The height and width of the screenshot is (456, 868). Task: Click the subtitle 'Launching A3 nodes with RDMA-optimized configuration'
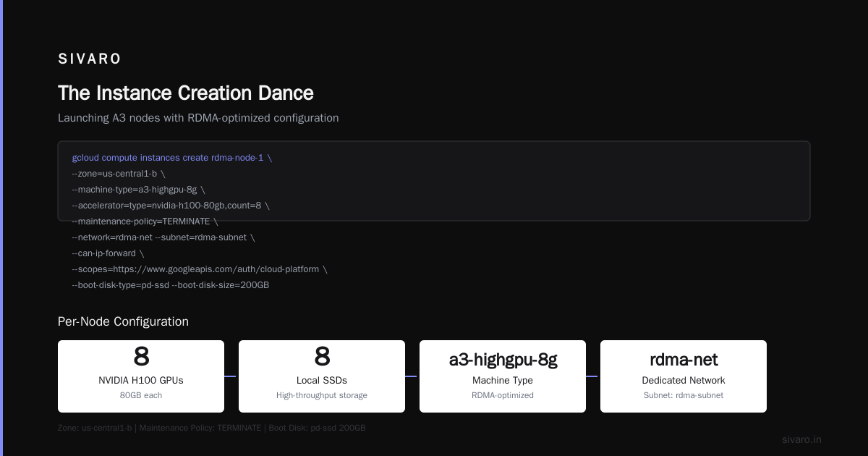pos(198,118)
